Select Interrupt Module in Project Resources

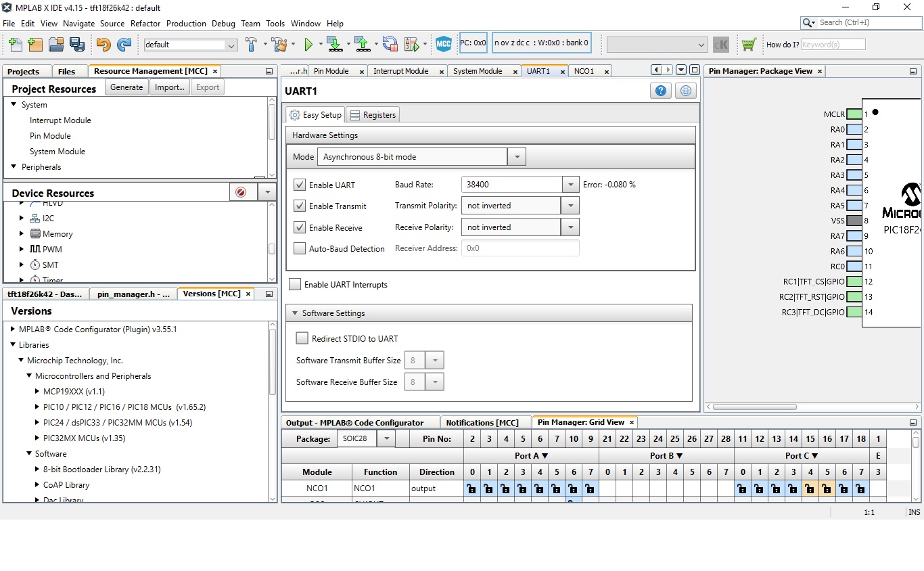pos(60,120)
